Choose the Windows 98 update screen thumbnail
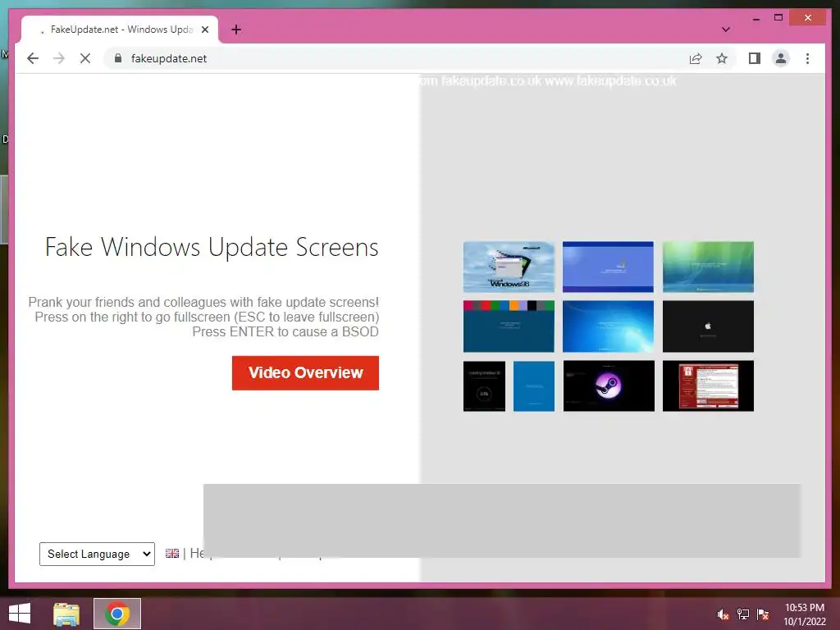Screen dimensions: 840x630 point(509,267)
